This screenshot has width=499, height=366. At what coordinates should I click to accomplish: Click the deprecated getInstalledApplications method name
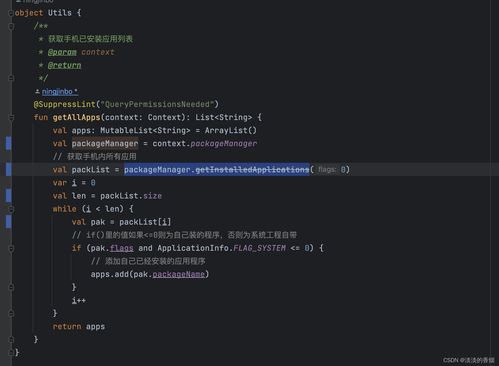[252, 170]
